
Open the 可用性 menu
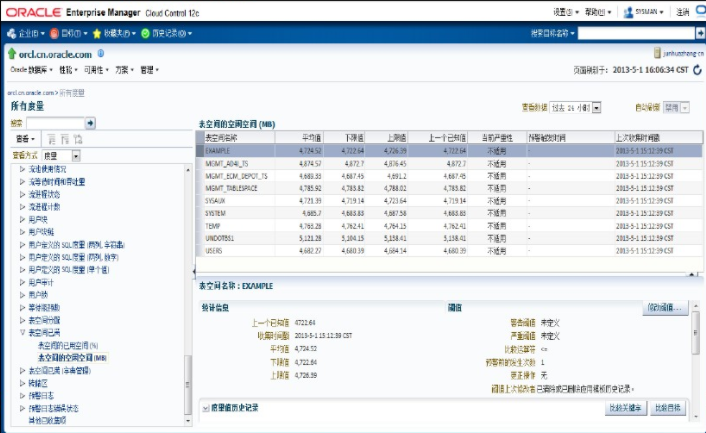click(96, 70)
